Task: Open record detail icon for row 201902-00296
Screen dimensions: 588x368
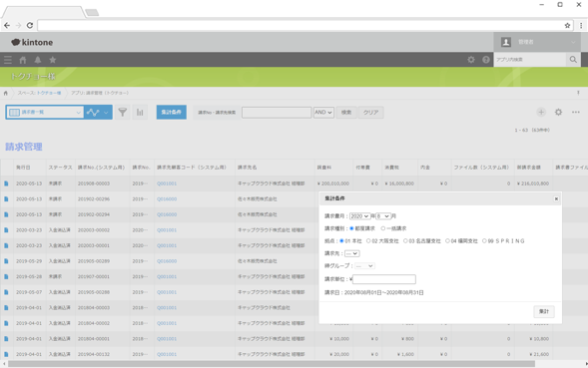Action: point(6,199)
